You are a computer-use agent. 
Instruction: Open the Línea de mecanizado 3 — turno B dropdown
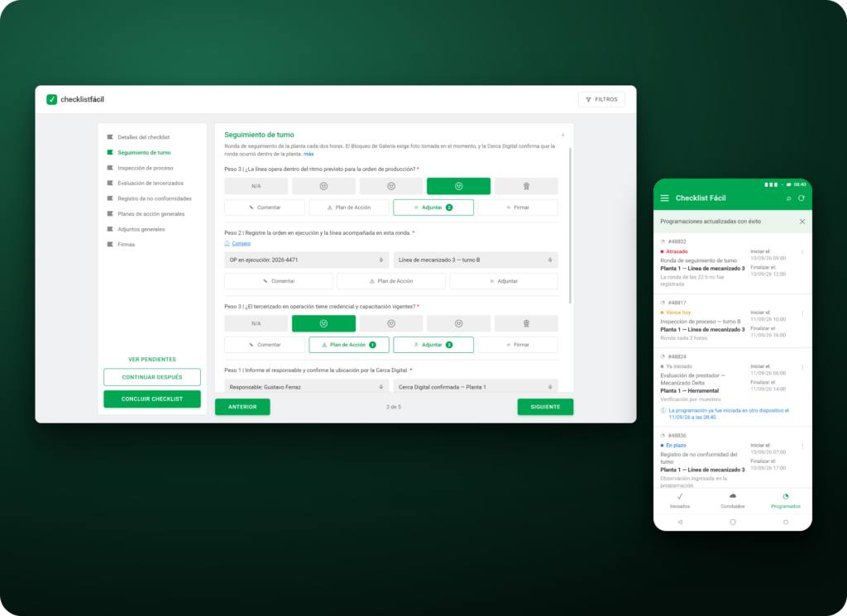pos(476,260)
